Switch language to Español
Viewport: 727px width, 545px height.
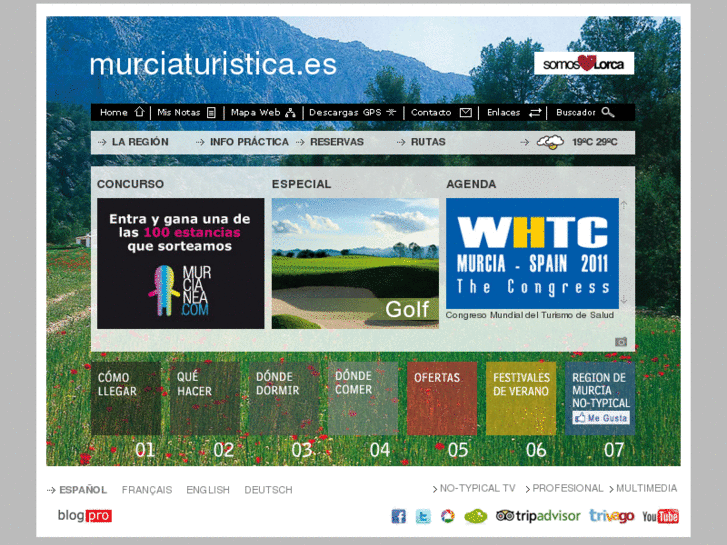[83, 490]
